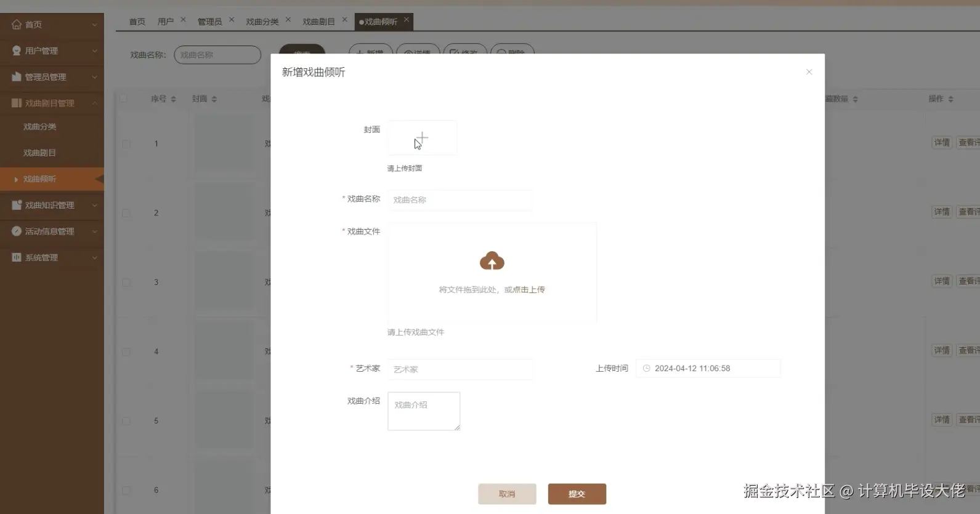Close the 戏曲剧目 tab via its X
This screenshot has height=514, width=980.
point(344,20)
